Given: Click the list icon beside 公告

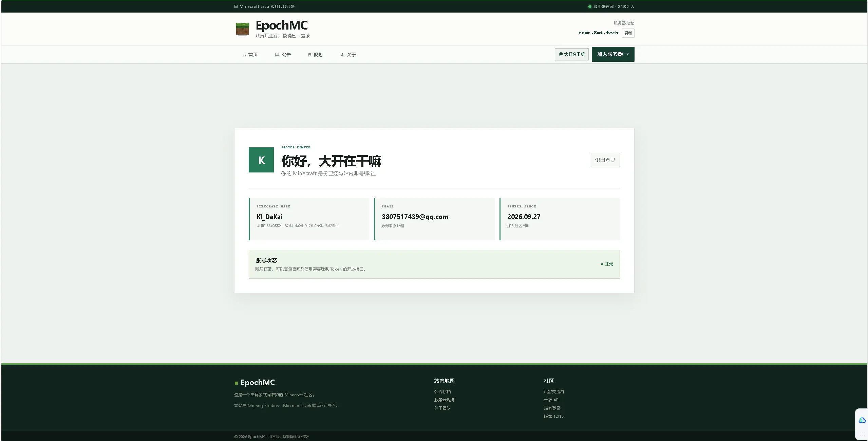Looking at the screenshot, I should (x=277, y=55).
